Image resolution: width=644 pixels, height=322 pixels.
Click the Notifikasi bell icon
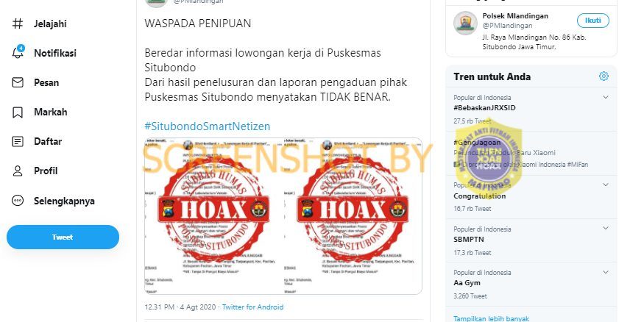18,52
